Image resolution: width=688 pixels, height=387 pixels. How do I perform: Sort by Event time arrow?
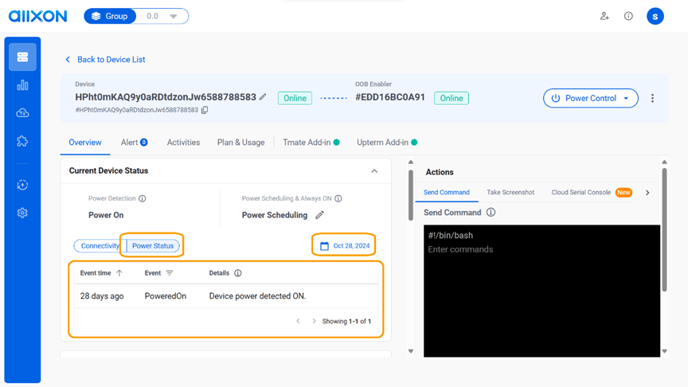coord(119,273)
